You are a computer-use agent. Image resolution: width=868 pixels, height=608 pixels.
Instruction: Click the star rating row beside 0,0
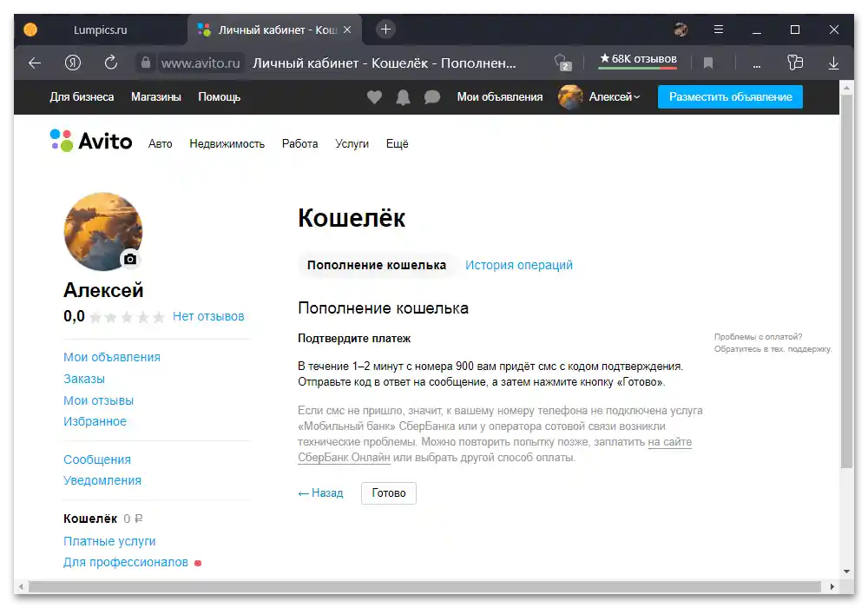tap(128, 317)
